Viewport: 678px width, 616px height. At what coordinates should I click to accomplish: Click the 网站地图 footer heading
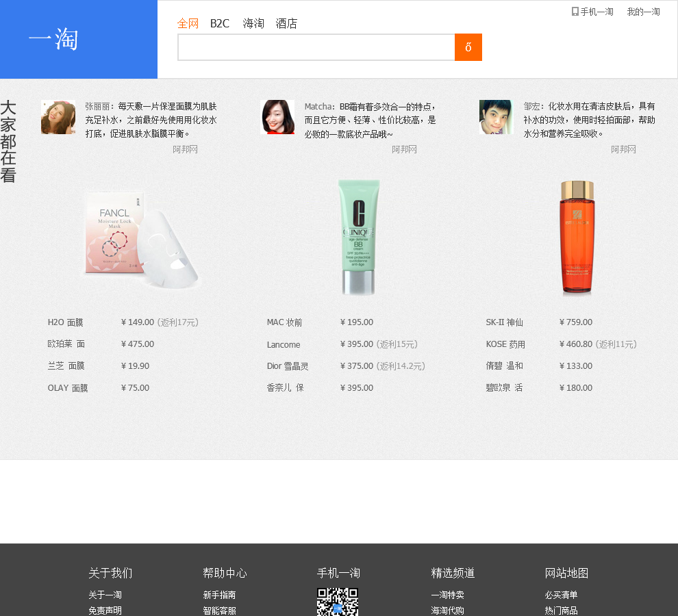(567, 573)
